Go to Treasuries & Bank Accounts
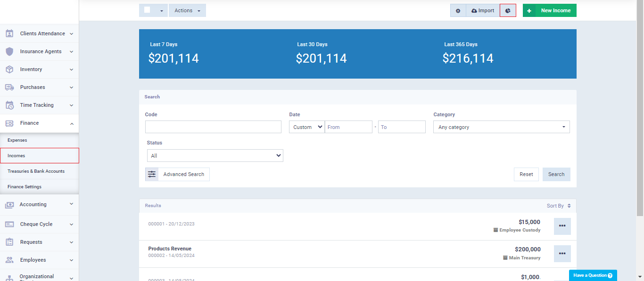Viewport: 644px width, 281px height. pyautogui.click(x=36, y=171)
